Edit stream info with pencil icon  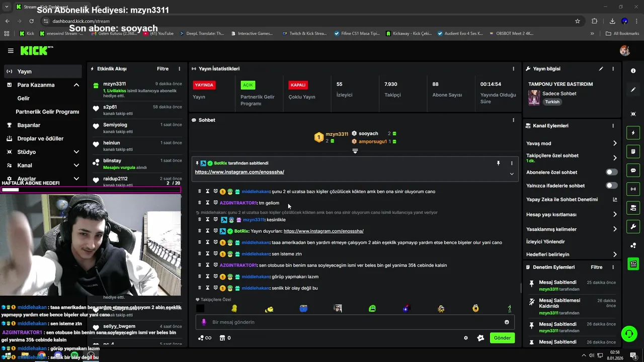[x=601, y=69]
